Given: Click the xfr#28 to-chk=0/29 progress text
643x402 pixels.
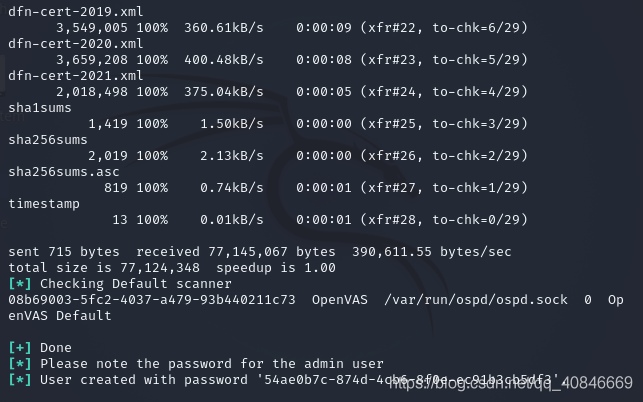Looking at the screenshot, I should tap(445, 219).
